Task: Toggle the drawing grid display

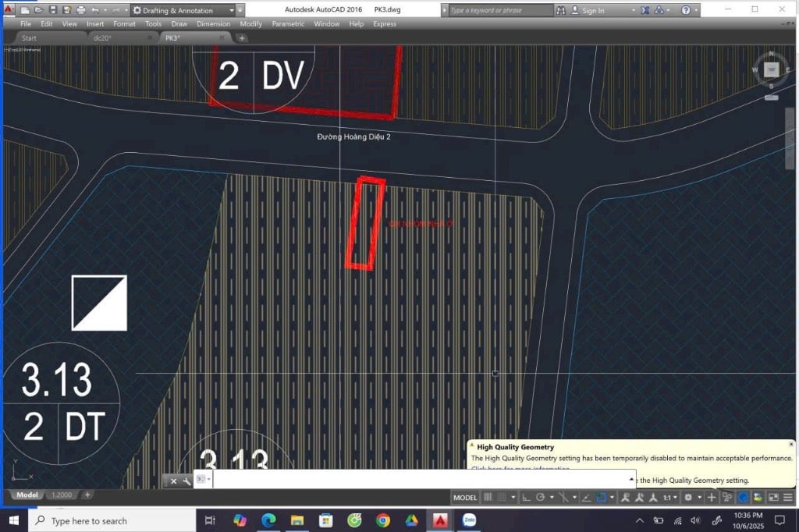Action: (488, 497)
